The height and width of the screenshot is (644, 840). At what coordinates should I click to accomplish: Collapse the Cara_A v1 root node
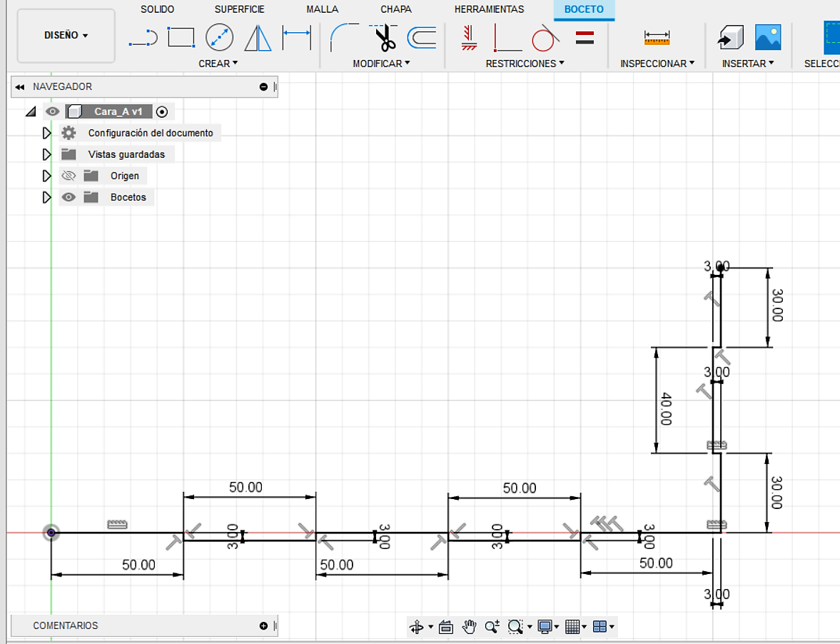pyautogui.click(x=31, y=111)
